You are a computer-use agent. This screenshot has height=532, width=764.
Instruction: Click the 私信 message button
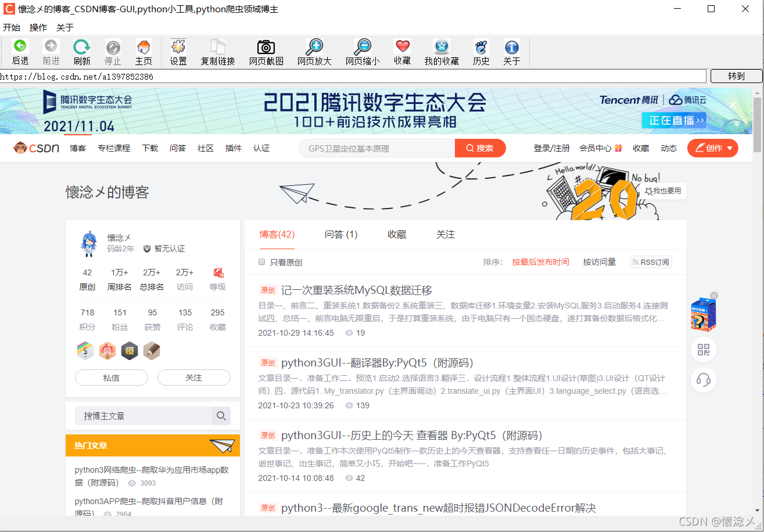click(x=112, y=378)
